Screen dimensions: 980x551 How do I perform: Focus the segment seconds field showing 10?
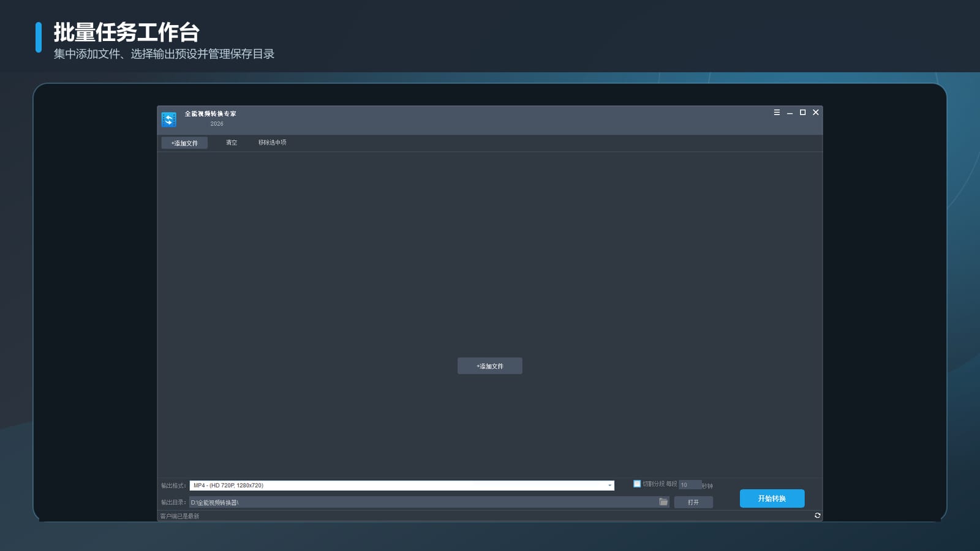(690, 485)
